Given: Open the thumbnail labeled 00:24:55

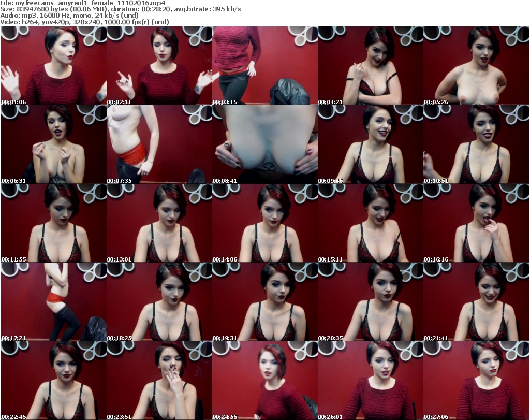Looking at the screenshot, I should click(x=264, y=381).
